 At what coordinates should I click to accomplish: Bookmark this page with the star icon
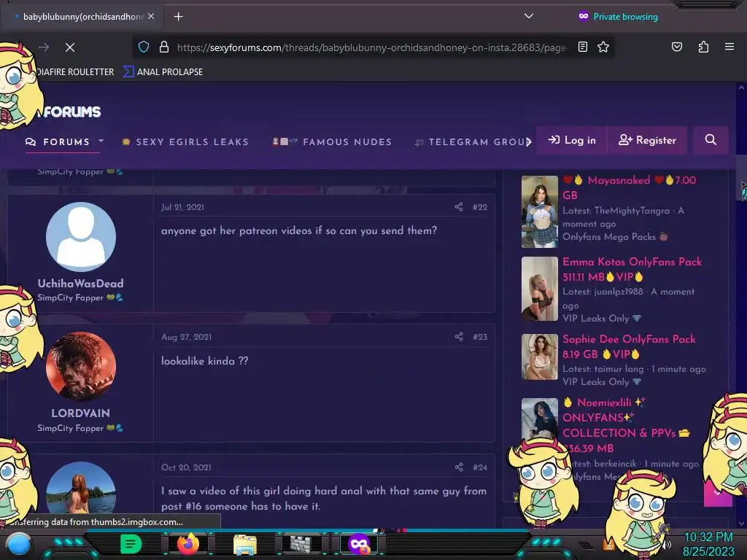pyautogui.click(x=603, y=47)
